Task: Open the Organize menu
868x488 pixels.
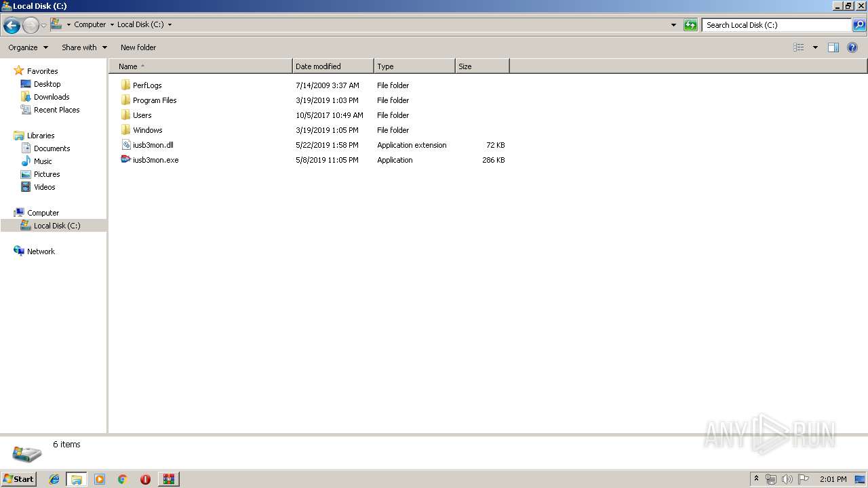Action: pos(28,47)
